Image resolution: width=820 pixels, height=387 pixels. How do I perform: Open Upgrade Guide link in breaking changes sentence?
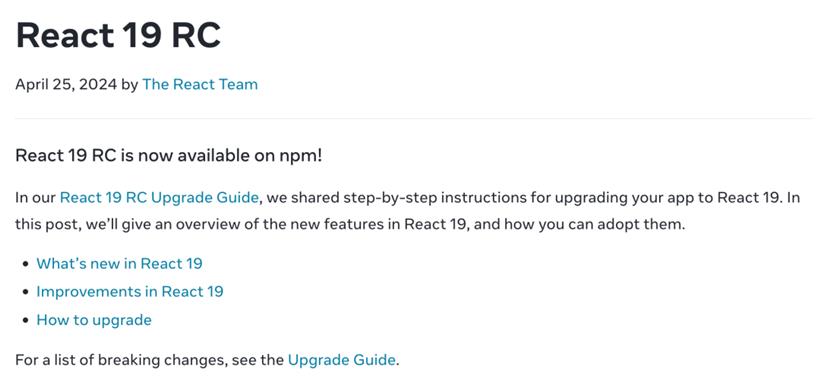(341, 360)
